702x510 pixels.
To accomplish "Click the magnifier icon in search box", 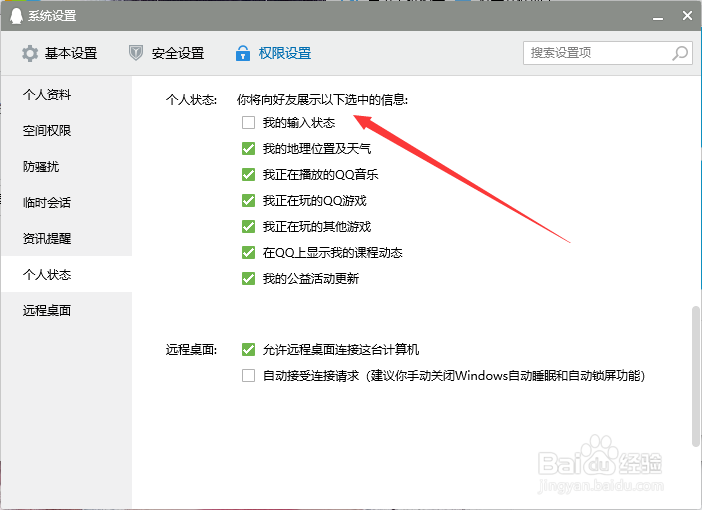I will pos(680,53).
